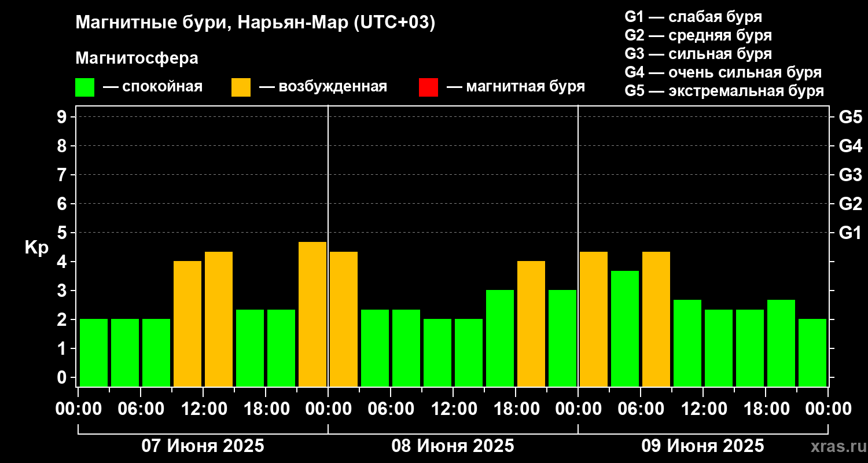
Task: Click the 'G5 — экстремальная буря' legend line
Action: tap(724, 91)
